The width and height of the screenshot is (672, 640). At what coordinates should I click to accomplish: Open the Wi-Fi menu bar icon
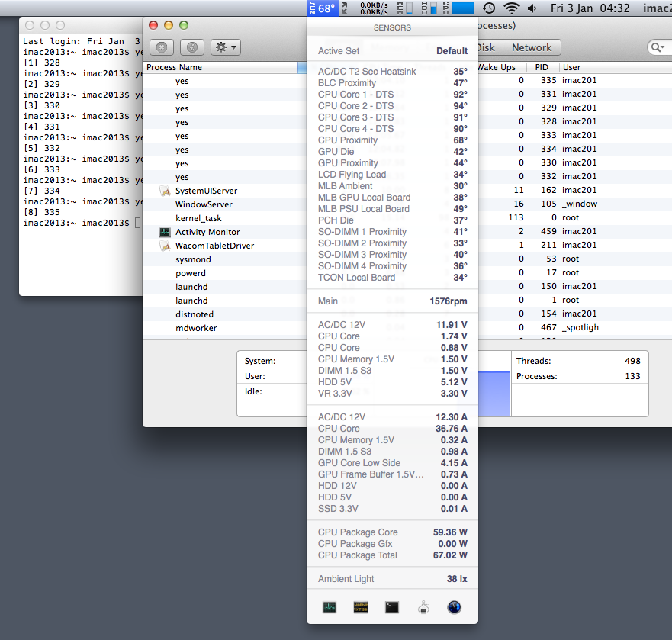point(511,8)
